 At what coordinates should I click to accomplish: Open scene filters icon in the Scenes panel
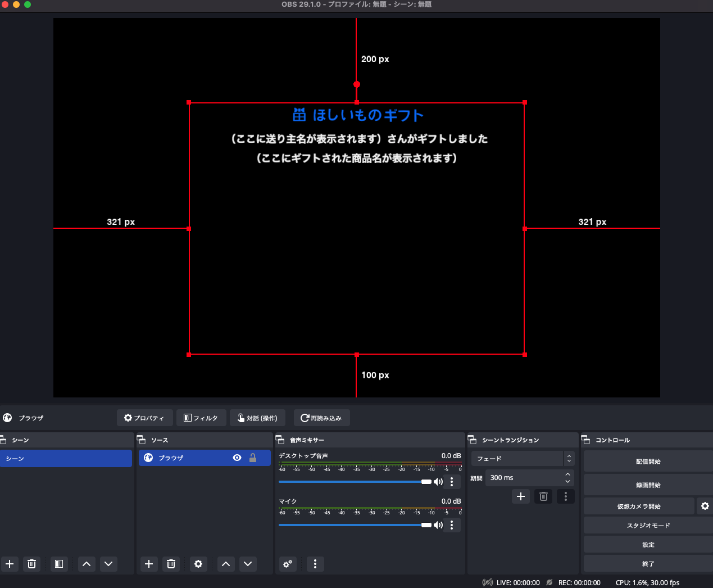pyautogui.click(x=59, y=564)
